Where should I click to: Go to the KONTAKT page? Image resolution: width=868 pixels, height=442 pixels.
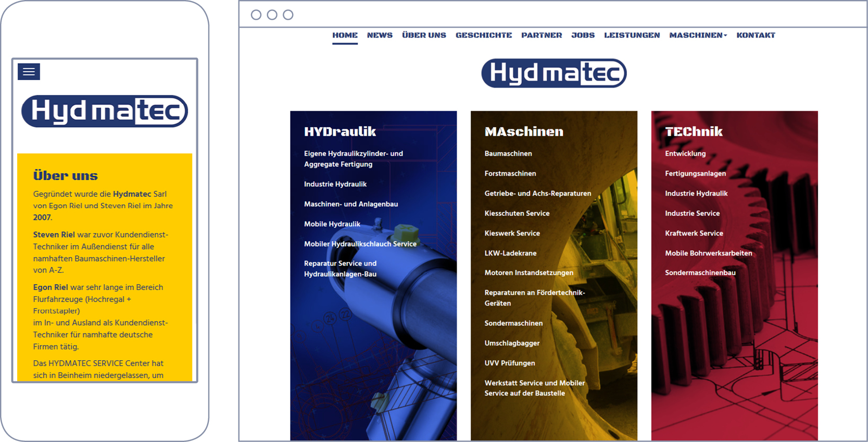coord(756,35)
